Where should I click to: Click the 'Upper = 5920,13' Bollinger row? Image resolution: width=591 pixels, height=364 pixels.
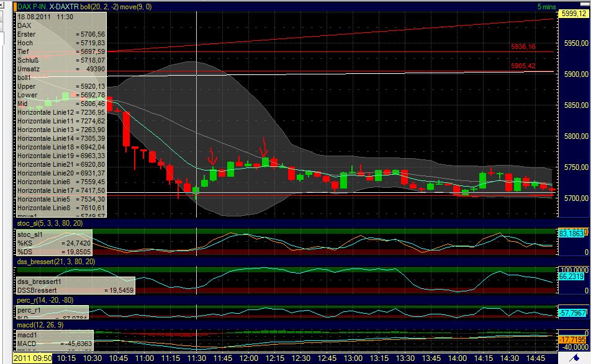61,86
